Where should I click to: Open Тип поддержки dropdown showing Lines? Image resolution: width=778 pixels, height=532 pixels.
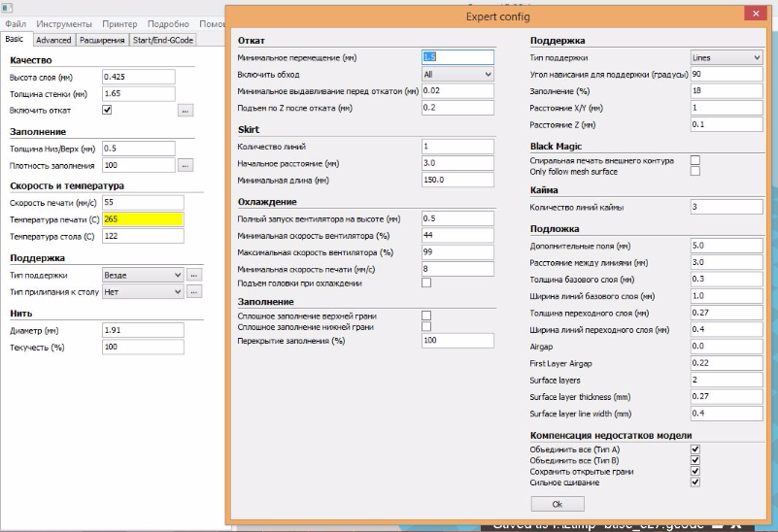coord(726,57)
